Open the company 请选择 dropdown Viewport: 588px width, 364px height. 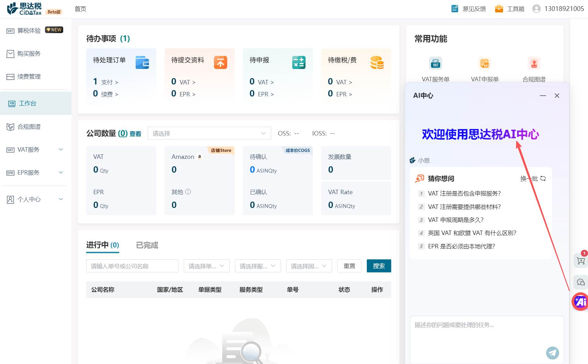click(x=209, y=133)
